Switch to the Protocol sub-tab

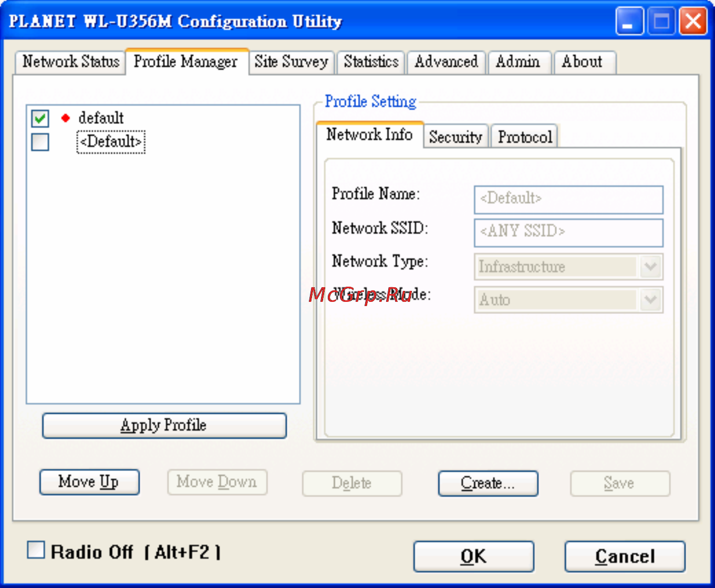tap(525, 137)
